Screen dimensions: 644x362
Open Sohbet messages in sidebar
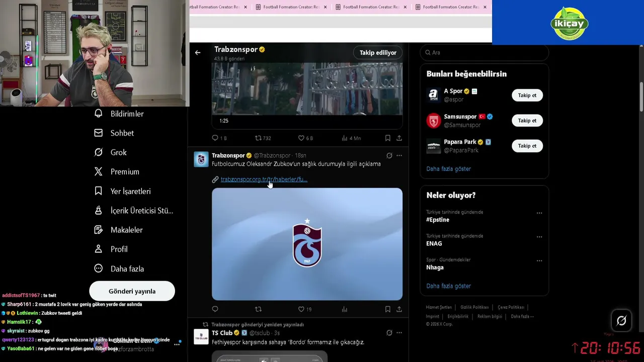(x=115, y=133)
